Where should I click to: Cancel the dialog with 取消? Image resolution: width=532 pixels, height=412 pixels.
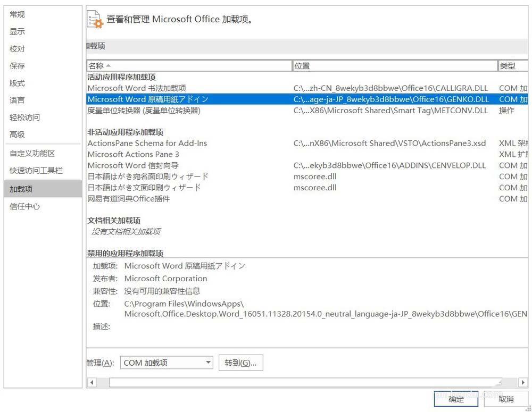[506, 399]
